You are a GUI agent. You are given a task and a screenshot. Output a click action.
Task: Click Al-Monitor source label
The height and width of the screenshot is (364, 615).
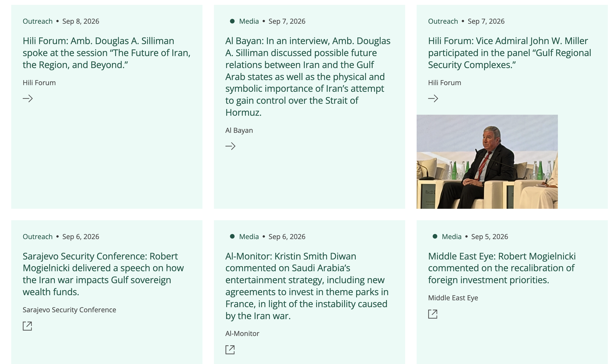[x=242, y=333]
